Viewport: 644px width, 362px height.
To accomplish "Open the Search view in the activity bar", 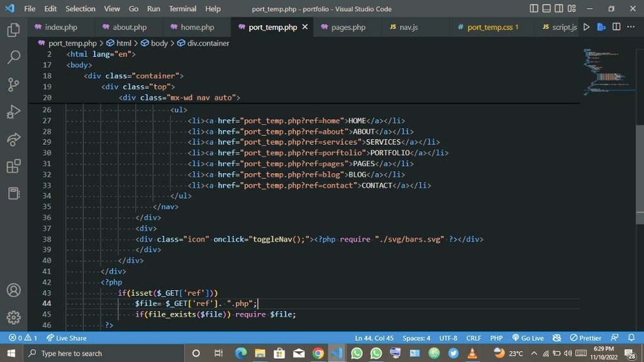I will pyautogui.click(x=14, y=57).
